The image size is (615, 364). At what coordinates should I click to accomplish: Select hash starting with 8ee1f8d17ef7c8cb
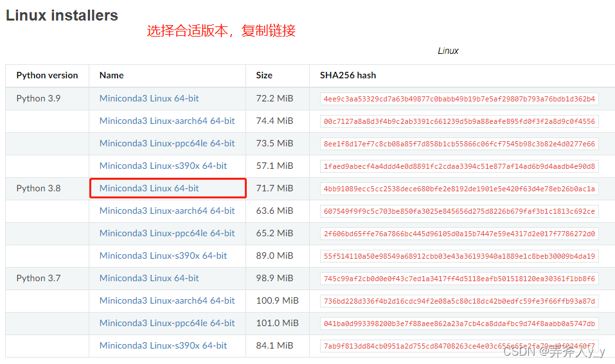459,144
